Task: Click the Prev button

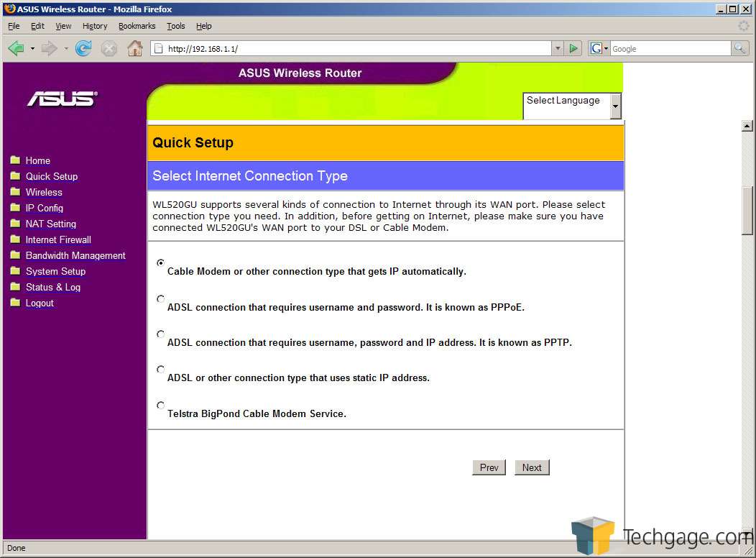Action: point(489,467)
